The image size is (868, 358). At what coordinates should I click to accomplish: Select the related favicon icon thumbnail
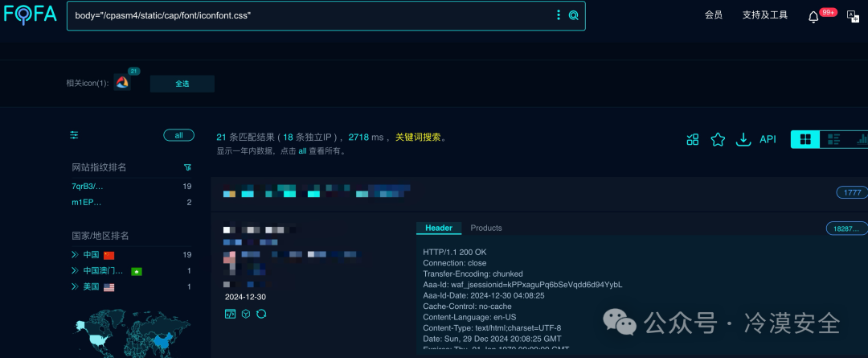click(x=122, y=83)
